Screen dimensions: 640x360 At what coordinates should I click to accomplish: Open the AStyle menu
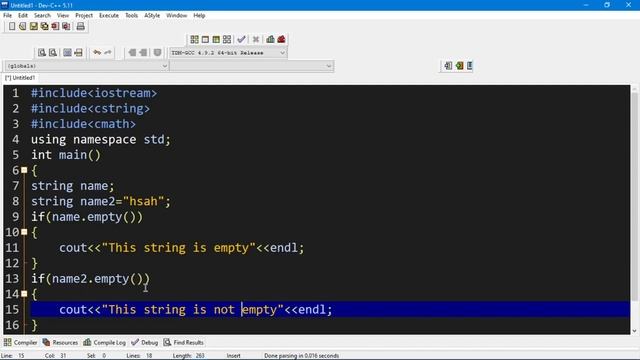click(x=152, y=16)
